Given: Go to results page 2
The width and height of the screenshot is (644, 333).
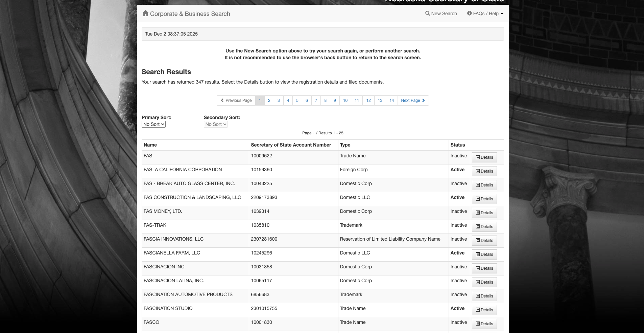Looking at the screenshot, I should click(x=269, y=101).
